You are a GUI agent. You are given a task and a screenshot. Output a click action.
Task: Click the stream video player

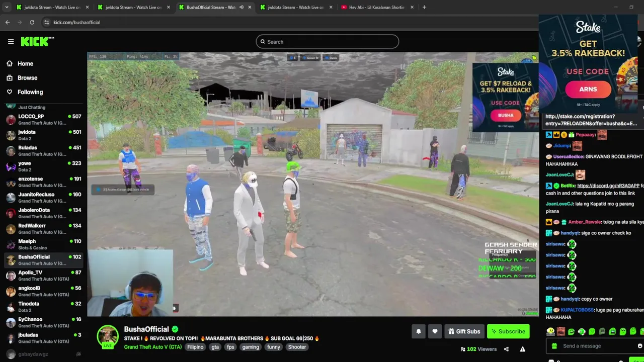312,184
